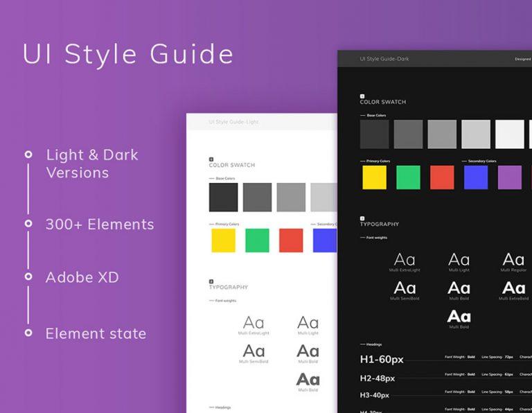Select the bullet circle next to 300+ Elements

(28, 224)
